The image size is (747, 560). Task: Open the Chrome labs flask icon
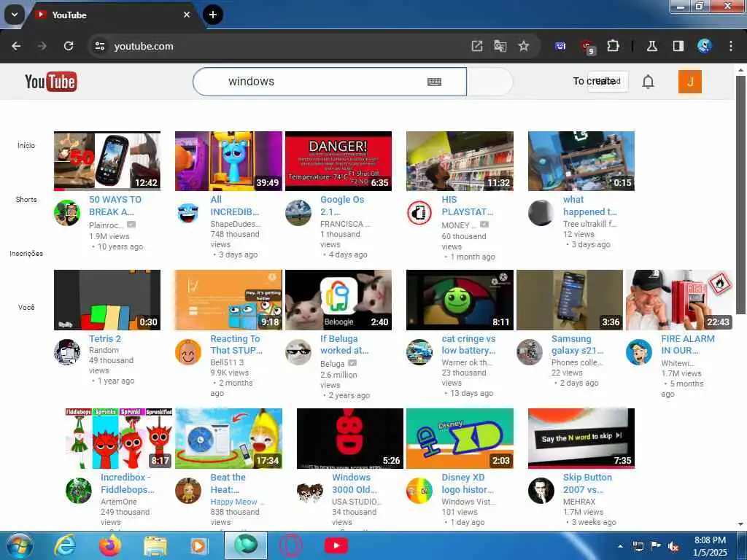tap(652, 46)
